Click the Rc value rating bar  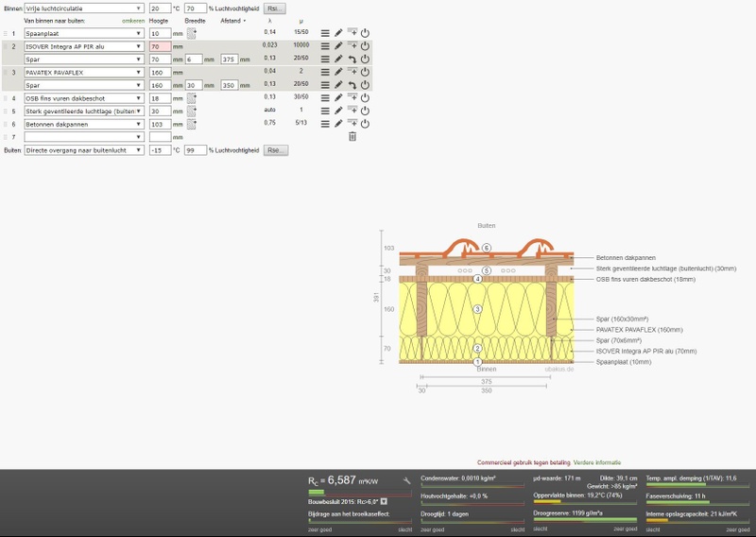click(360, 493)
